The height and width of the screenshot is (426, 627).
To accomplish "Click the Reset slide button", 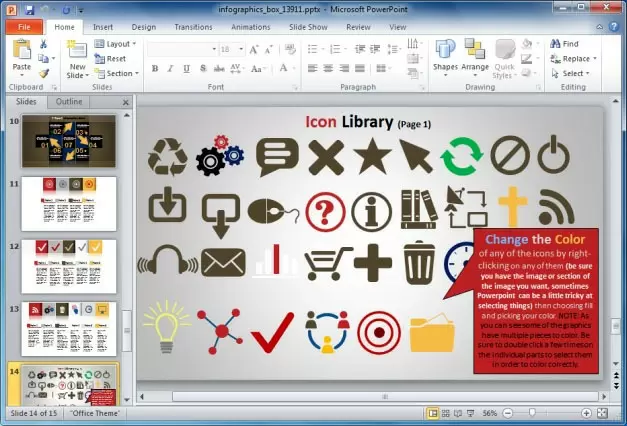I will [x=112, y=59].
